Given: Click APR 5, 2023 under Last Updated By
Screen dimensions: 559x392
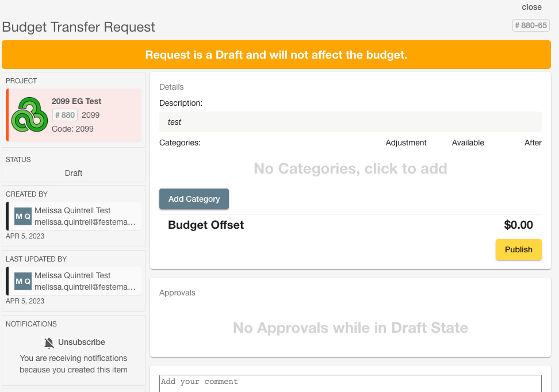Looking at the screenshot, I should 25,301.
